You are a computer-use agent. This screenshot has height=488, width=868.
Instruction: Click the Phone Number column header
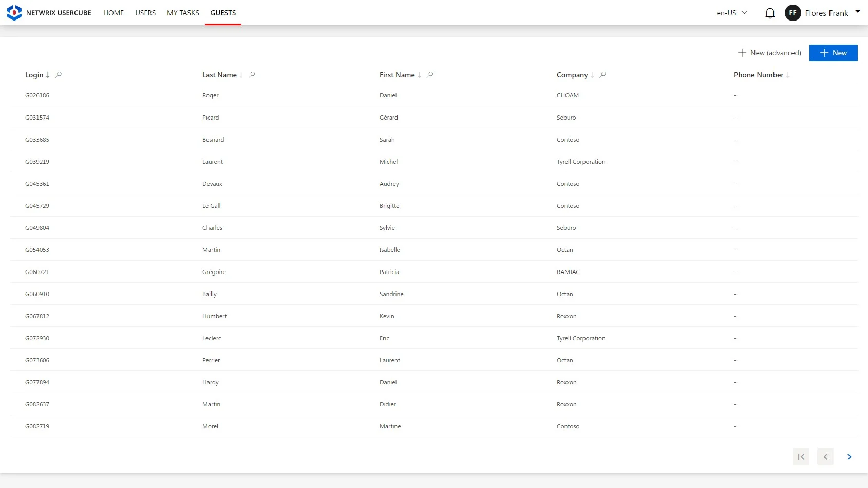[x=759, y=75]
